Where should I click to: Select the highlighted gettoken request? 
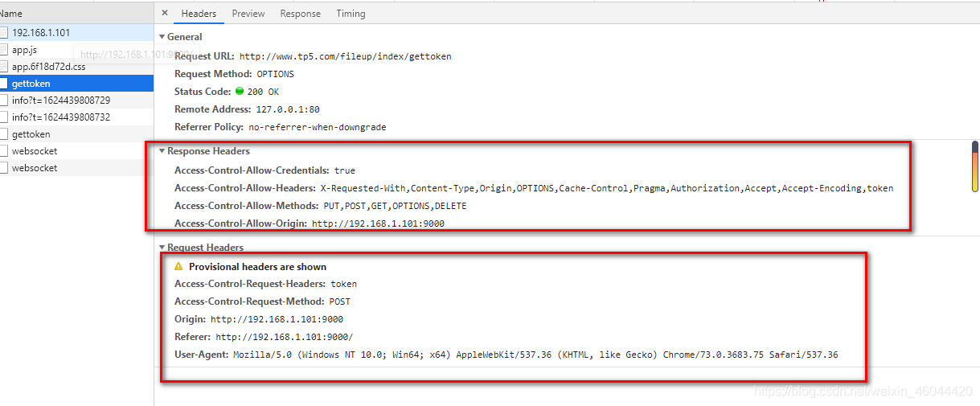(x=76, y=84)
